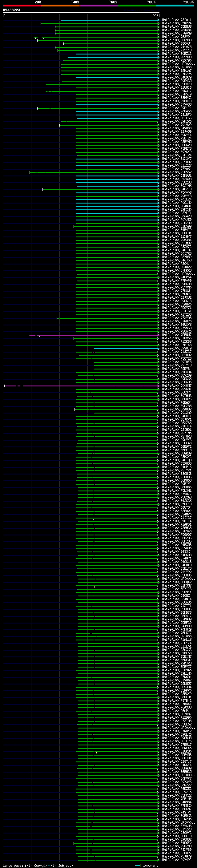Viewport: 197px width, 868px height.
Task: Click the =100char. scale legend
Action: (146, 866)
